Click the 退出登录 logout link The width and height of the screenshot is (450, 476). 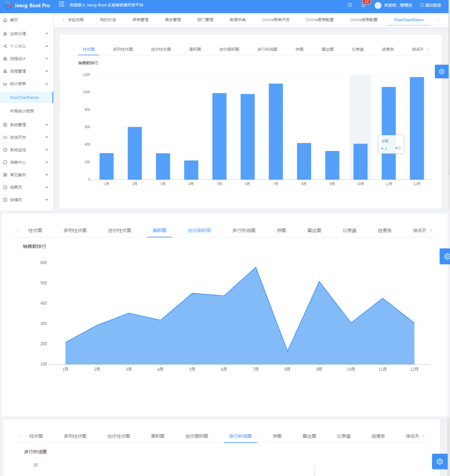pyautogui.click(x=431, y=5)
